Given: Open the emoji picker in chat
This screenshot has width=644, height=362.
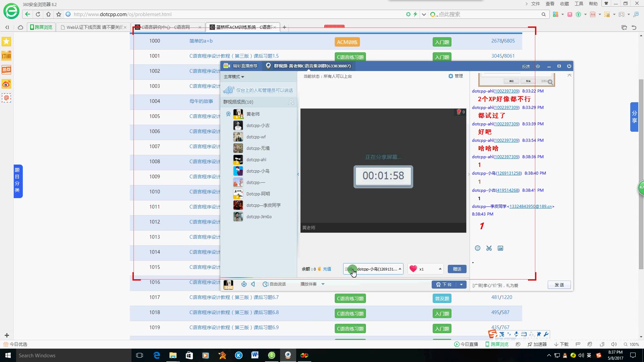Looking at the screenshot, I should coord(478,248).
